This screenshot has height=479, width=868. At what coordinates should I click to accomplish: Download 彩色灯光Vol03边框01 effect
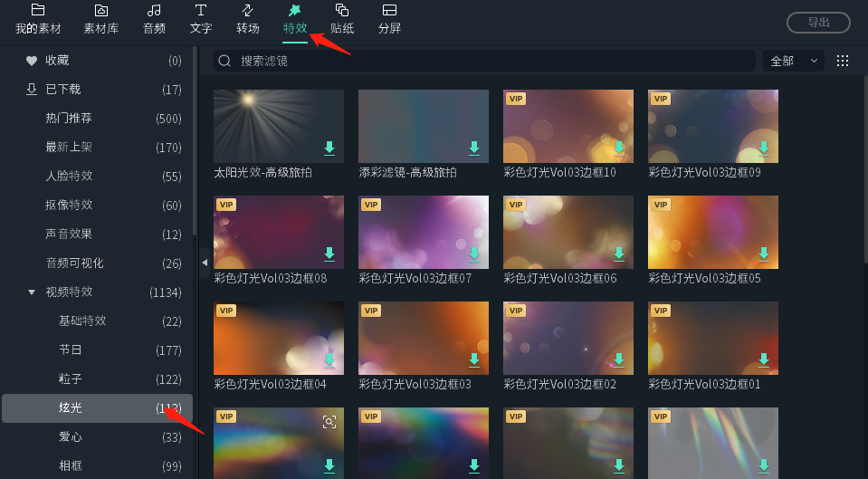pos(764,360)
